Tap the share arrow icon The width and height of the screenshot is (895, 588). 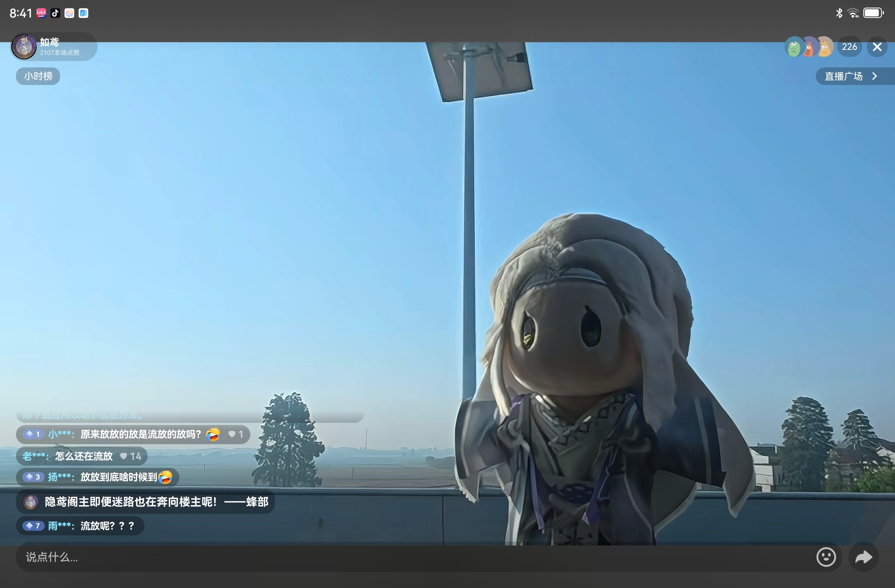point(863,557)
